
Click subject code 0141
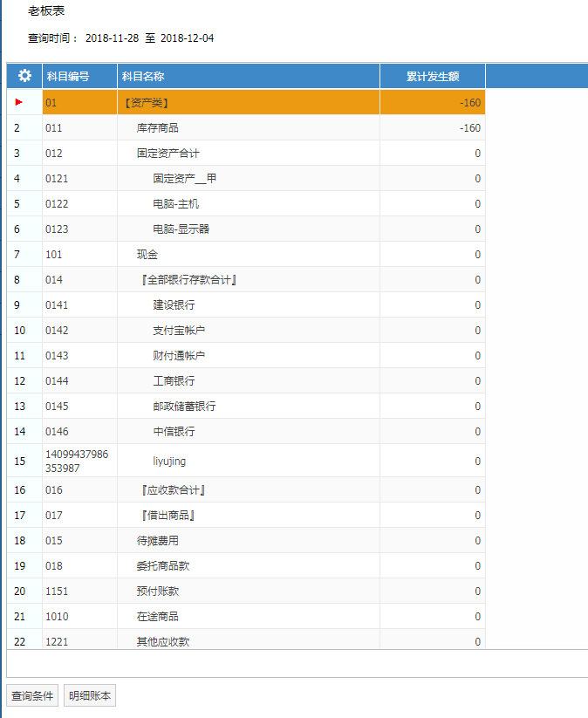click(57, 305)
